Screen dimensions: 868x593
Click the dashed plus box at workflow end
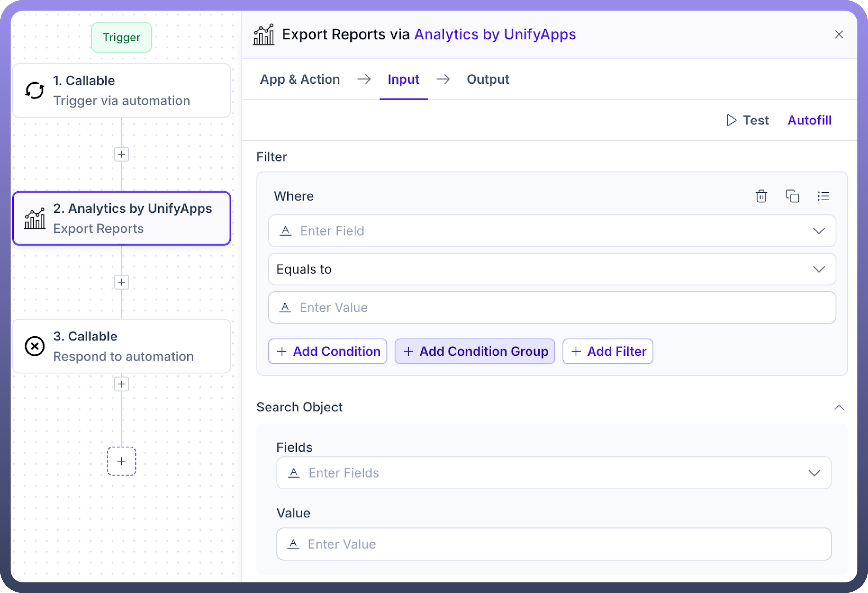(x=121, y=461)
